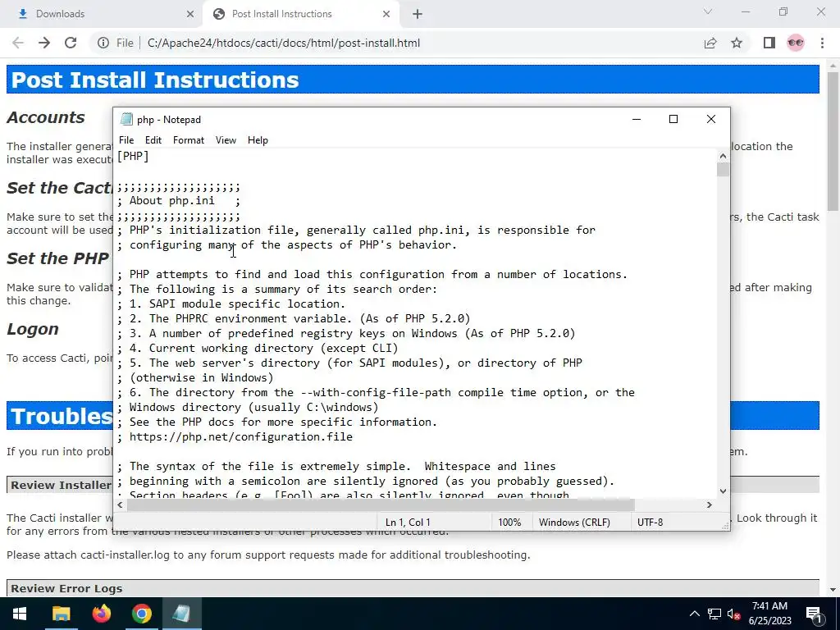Click the '1. SAPI module specific location' line
The height and width of the screenshot is (630, 840).
231,304
